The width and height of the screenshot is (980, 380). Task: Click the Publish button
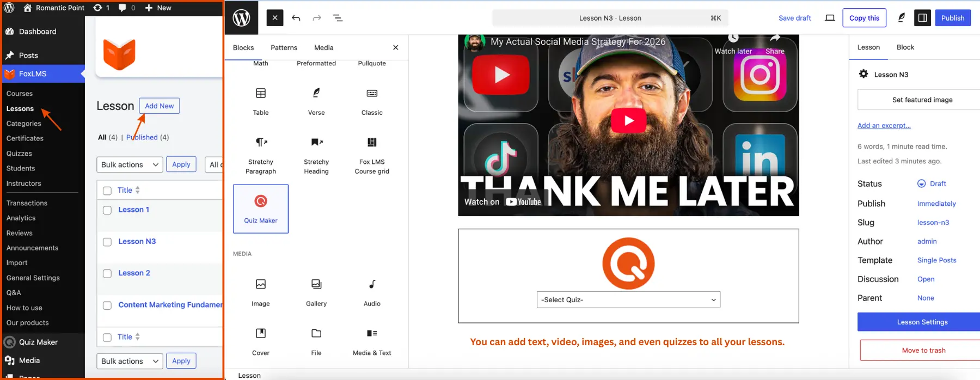point(952,18)
